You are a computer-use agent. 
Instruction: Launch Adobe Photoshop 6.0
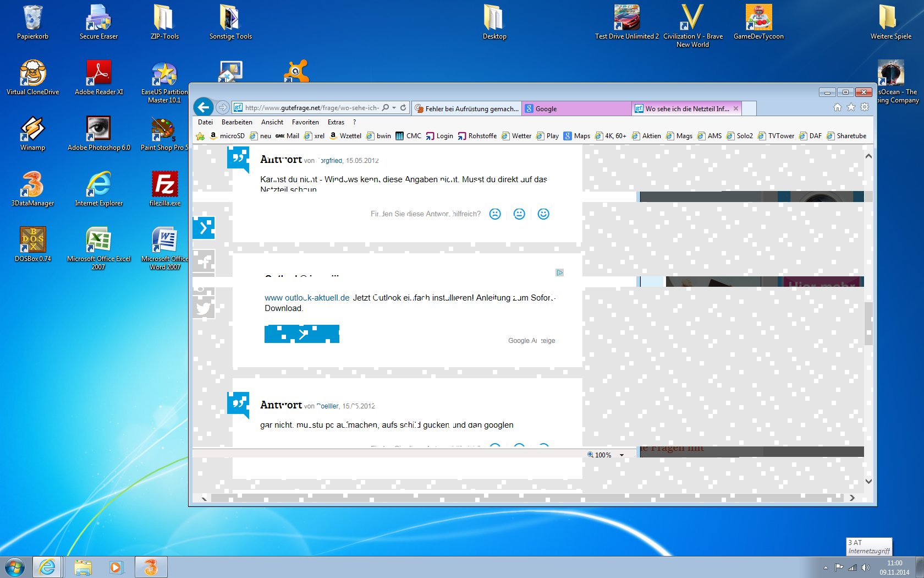tap(98, 133)
